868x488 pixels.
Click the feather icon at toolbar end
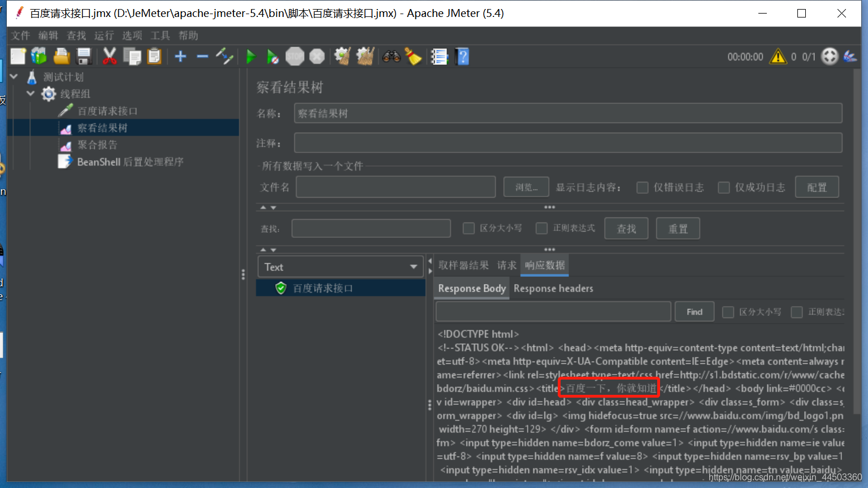[x=849, y=56]
